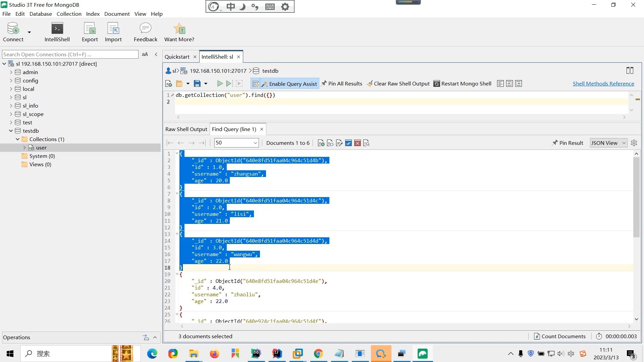Toggle case-sensitive search aA
The image size is (644, 362).
pos(145,54)
